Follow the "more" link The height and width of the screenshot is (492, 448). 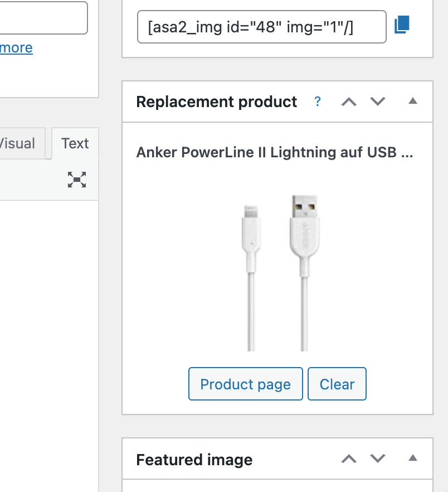(16, 48)
